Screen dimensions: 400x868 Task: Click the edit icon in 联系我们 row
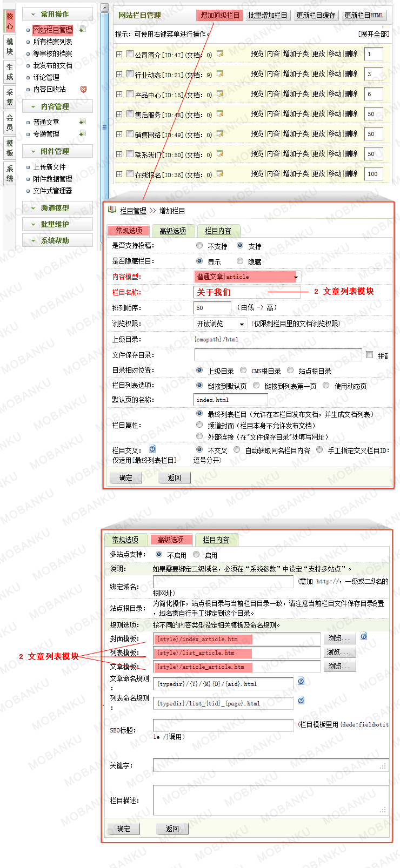(x=220, y=153)
